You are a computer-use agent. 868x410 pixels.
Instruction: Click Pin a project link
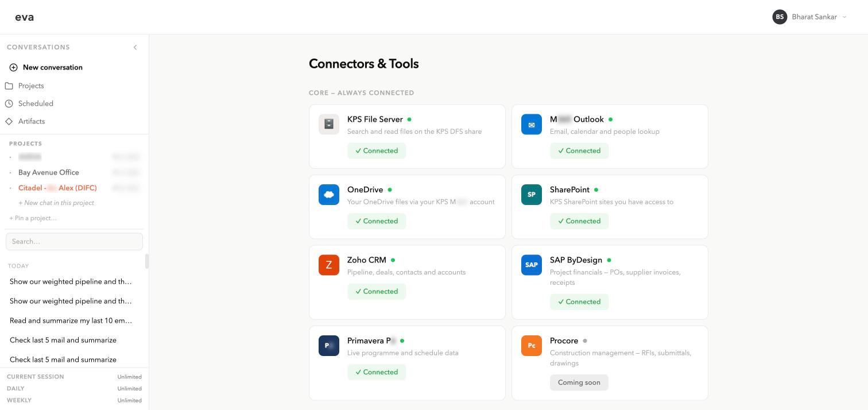(x=33, y=218)
